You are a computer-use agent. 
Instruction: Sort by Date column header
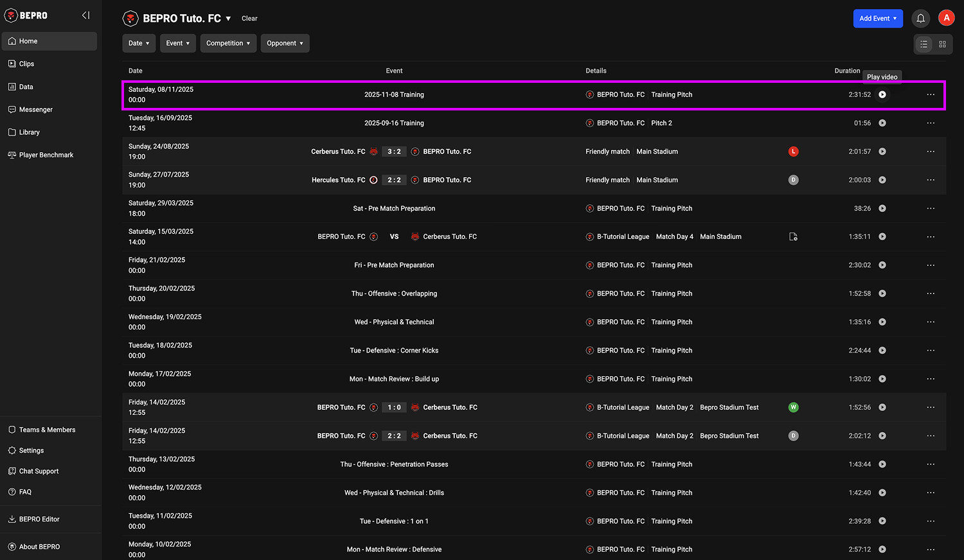pyautogui.click(x=136, y=71)
